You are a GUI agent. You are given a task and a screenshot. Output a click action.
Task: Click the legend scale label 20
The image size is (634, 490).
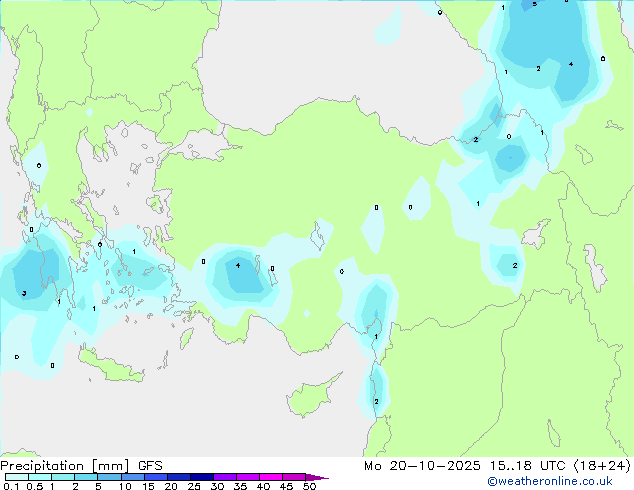point(171,486)
